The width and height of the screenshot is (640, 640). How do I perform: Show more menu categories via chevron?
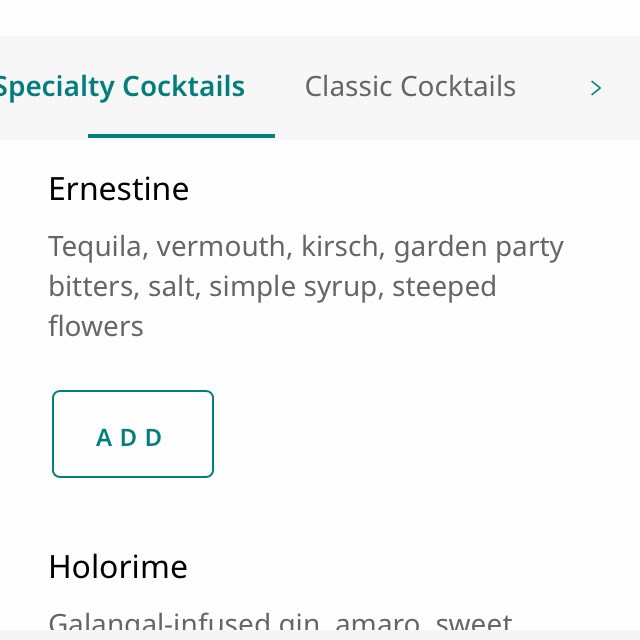(596, 88)
